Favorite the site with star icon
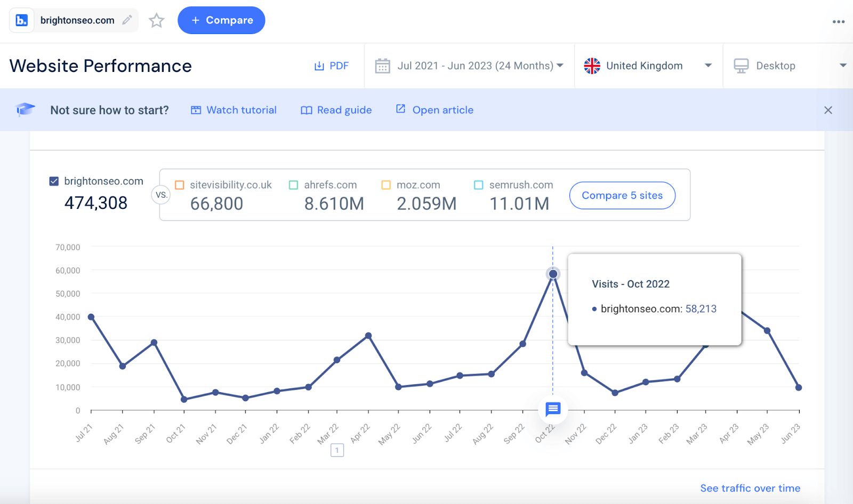The width and height of the screenshot is (853, 504). pyautogui.click(x=156, y=20)
